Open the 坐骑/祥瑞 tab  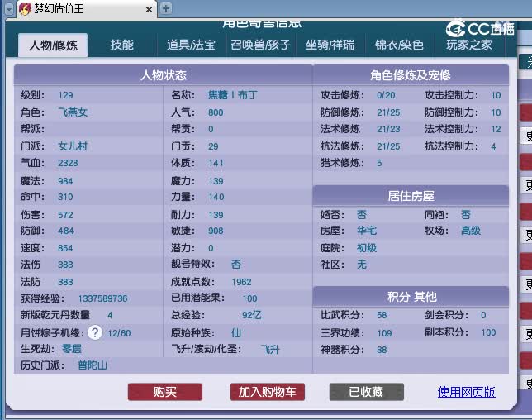[x=330, y=45]
